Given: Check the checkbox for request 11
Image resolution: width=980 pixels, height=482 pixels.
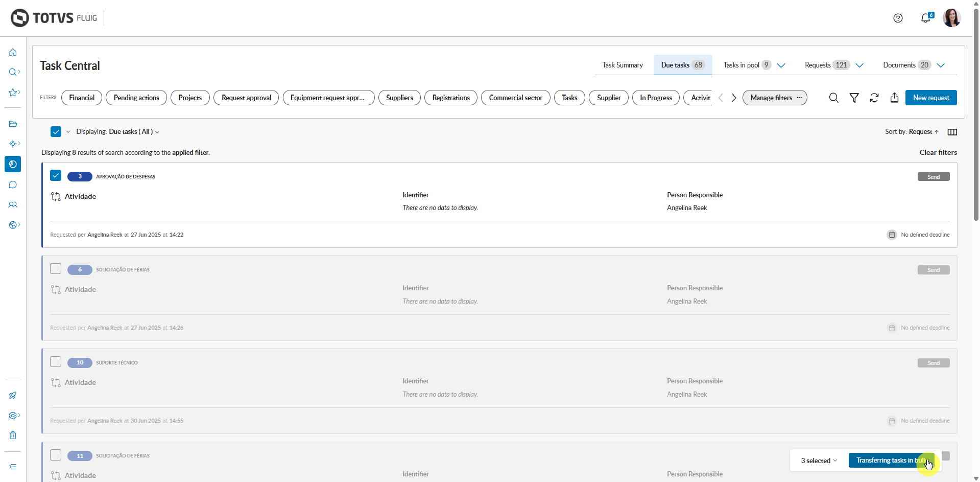Looking at the screenshot, I should coord(56,455).
